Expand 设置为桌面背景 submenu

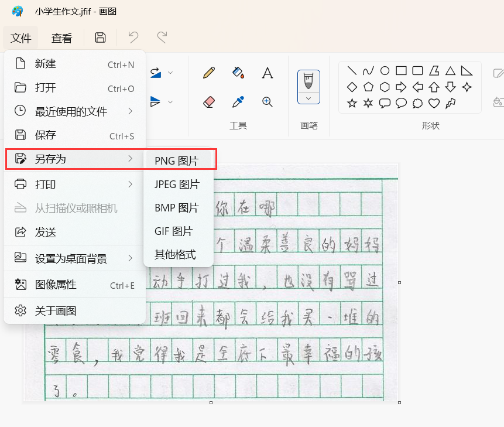(x=74, y=258)
